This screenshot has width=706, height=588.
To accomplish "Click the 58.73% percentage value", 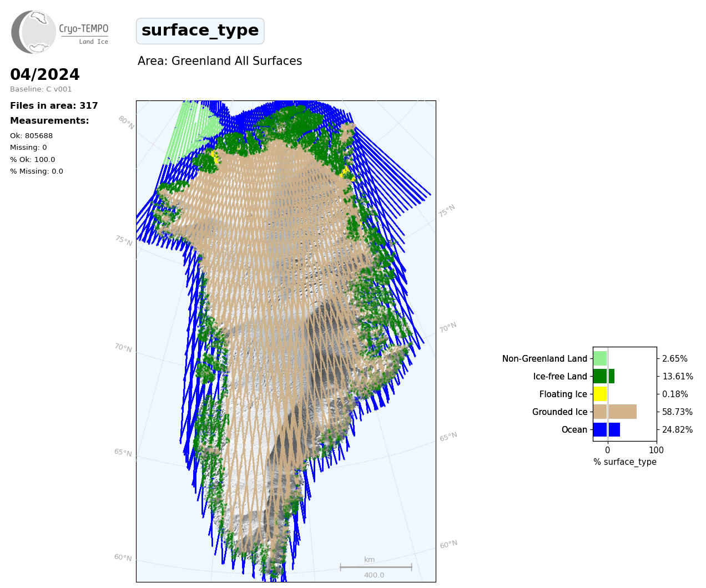I will (x=678, y=412).
